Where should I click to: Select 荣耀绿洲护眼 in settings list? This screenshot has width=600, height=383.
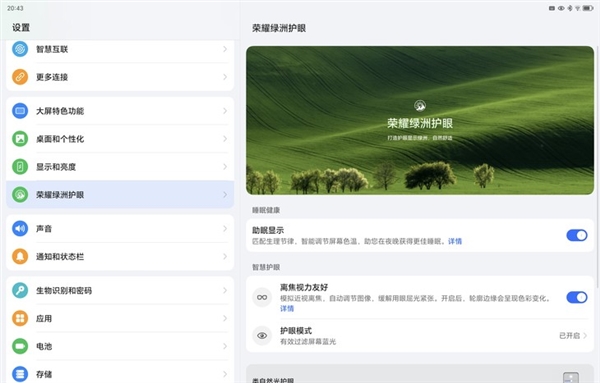(x=120, y=194)
